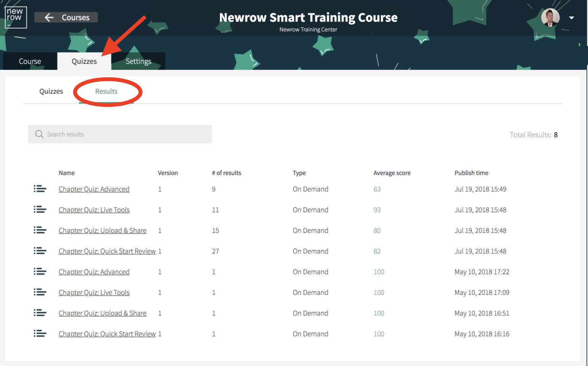Click the list icon in the May 10 16:16 row
The width and height of the screenshot is (588, 366).
click(x=40, y=334)
